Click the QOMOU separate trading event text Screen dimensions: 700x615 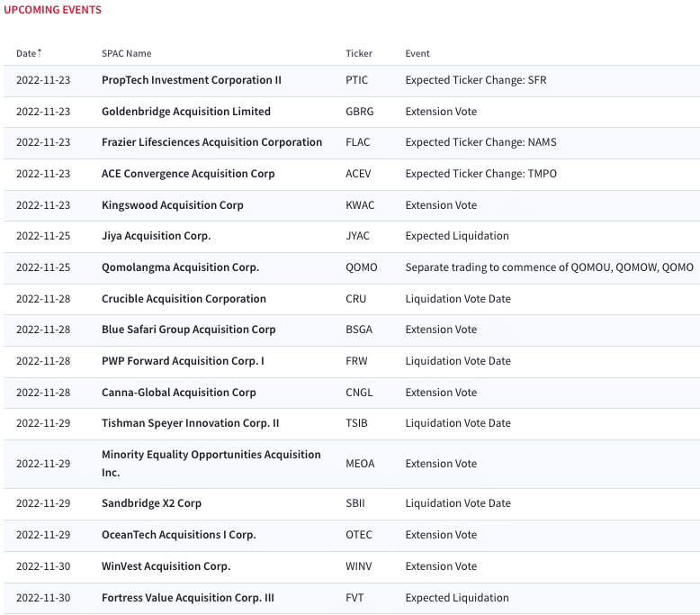coord(549,267)
